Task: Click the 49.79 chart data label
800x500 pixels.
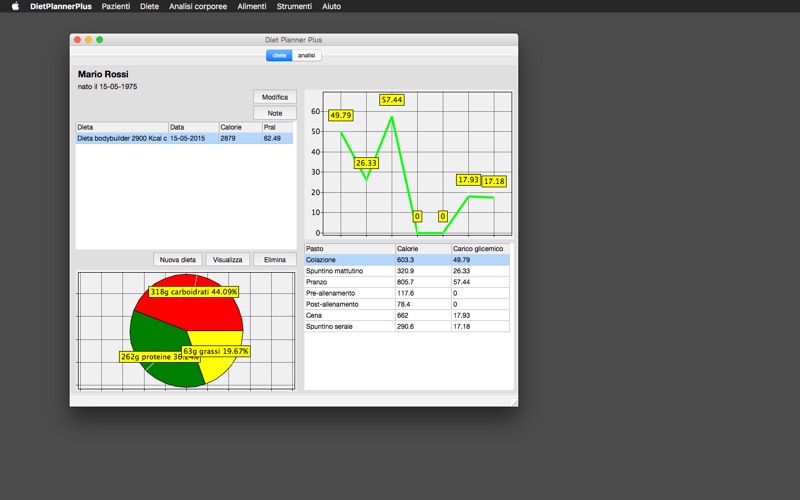Action: pyautogui.click(x=341, y=115)
